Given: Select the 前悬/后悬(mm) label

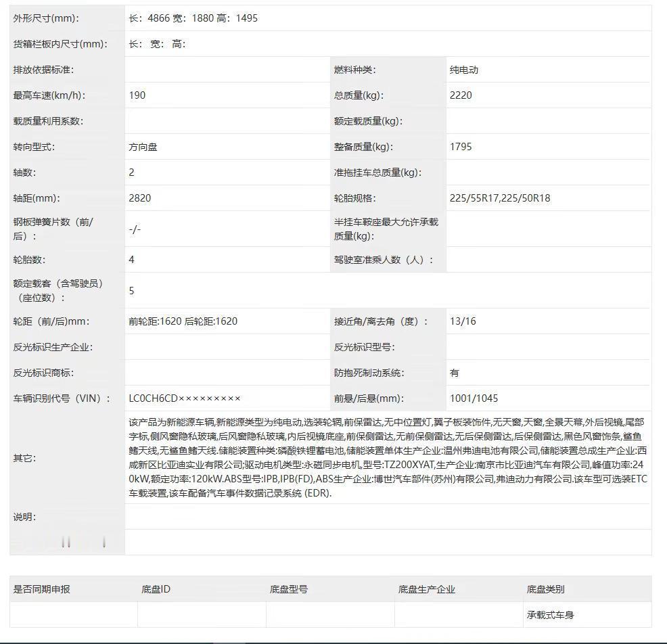Looking at the screenshot, I should (x=369, y=398).
